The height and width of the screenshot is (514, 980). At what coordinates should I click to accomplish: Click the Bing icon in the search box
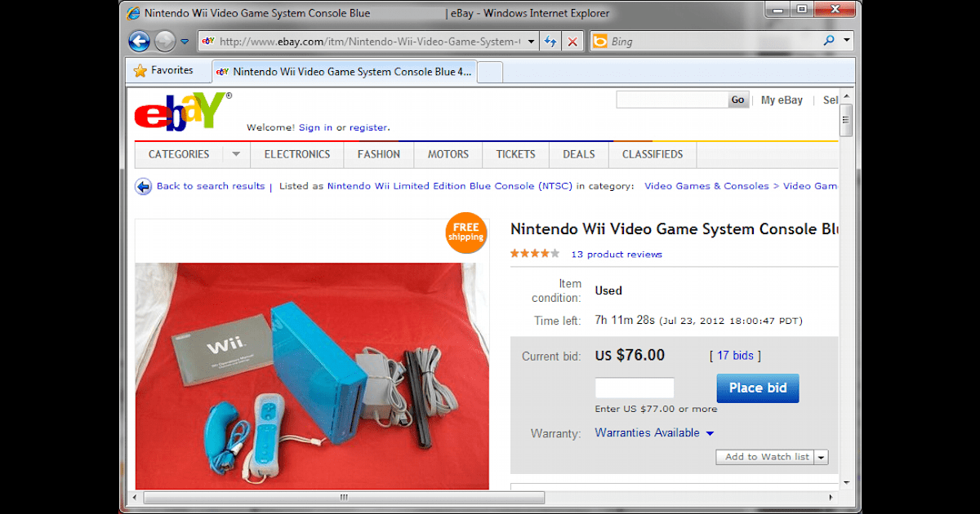[x=601, y=41]
